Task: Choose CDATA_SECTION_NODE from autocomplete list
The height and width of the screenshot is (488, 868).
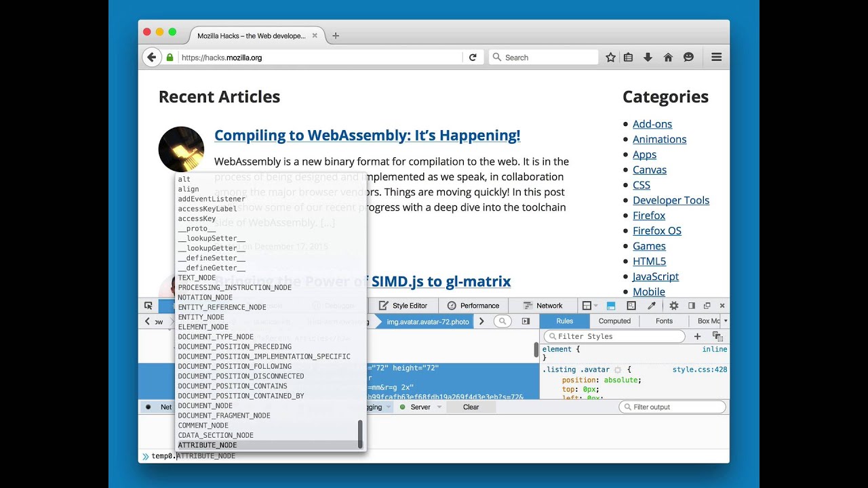Action: pos(267,435)
